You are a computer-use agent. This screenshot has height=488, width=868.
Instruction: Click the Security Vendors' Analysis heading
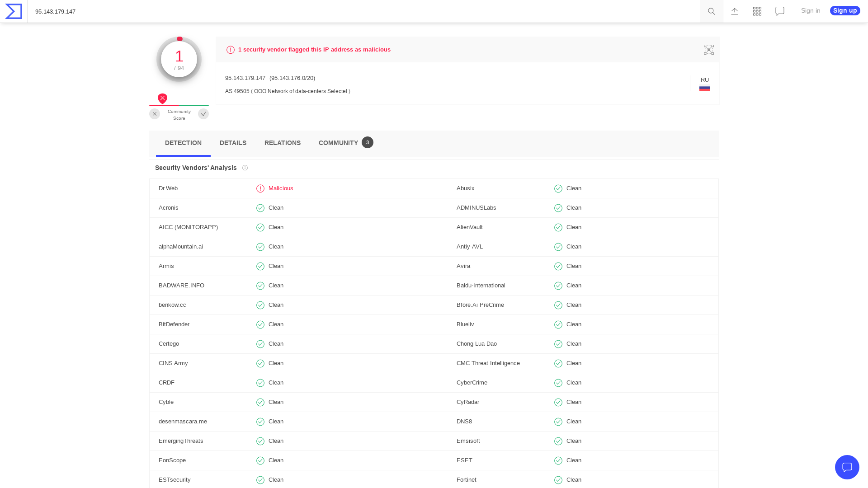pyautogui.click(x=196, y=168)
